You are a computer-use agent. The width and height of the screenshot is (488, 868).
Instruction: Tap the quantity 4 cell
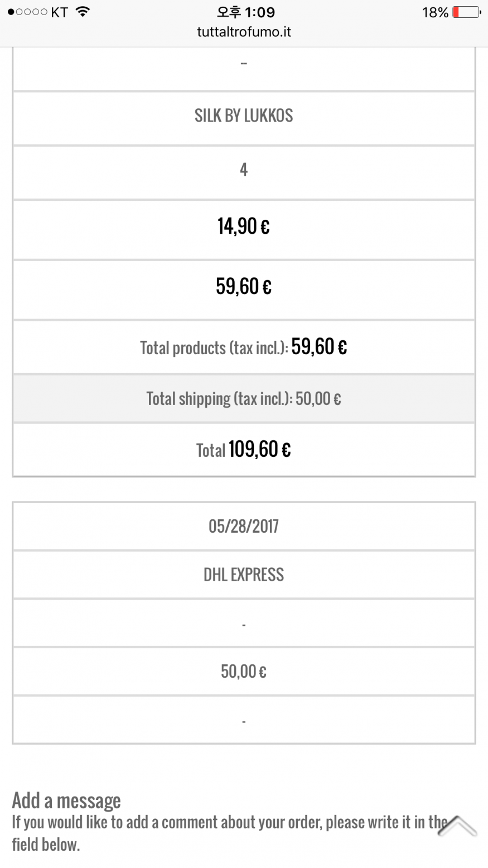pyautogui.click(x=244, y=170)
